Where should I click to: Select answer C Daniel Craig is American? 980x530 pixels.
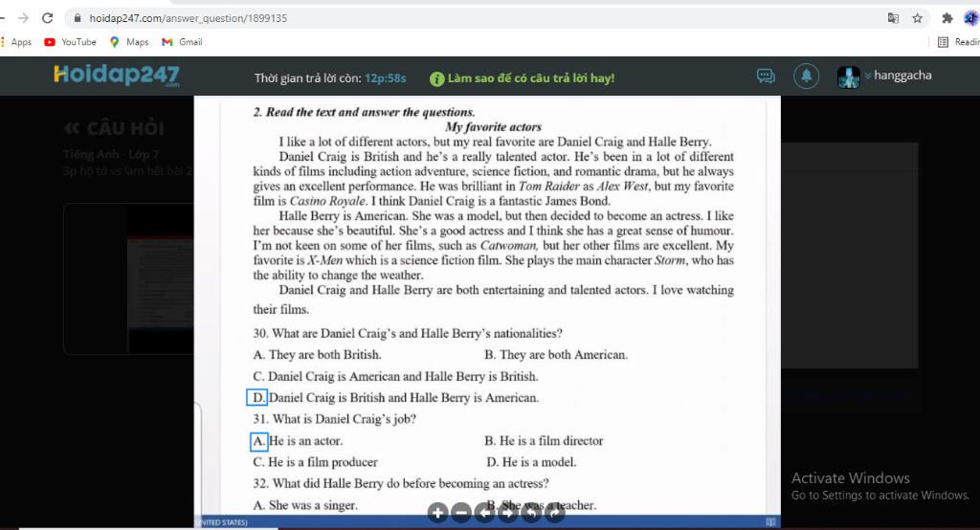click(x=395, y=376)
